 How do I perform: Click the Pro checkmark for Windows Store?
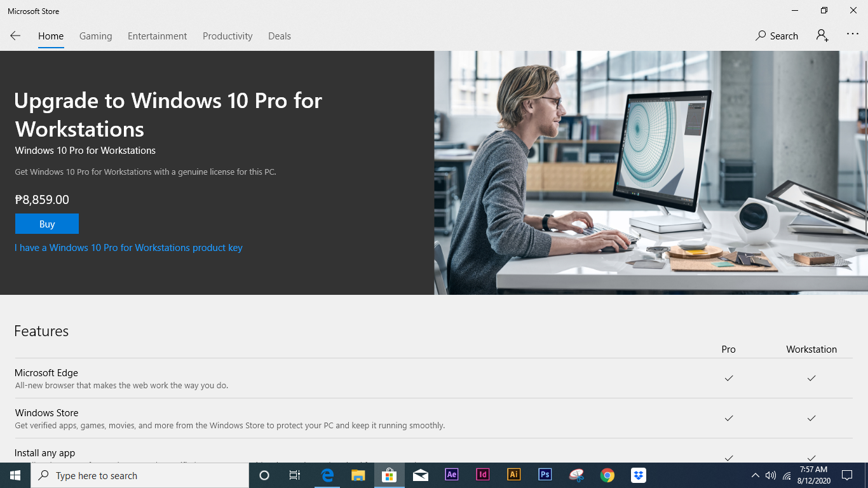click(729, 418)
